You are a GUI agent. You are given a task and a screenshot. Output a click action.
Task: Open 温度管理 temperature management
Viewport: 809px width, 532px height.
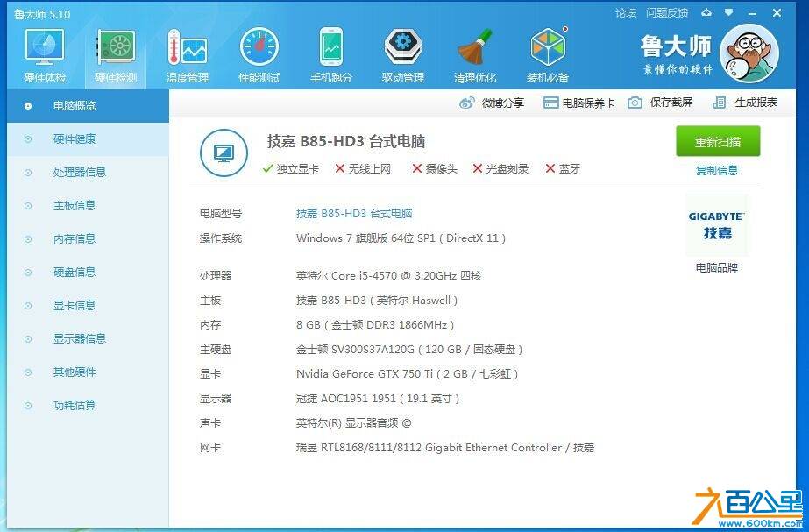(x=188, y=56)
